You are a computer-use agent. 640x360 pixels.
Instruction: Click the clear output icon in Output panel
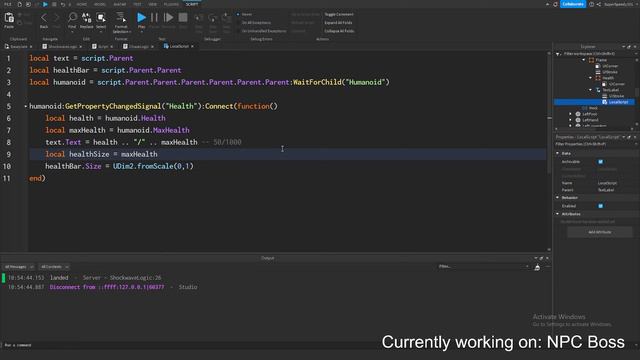tap(537, 267)
